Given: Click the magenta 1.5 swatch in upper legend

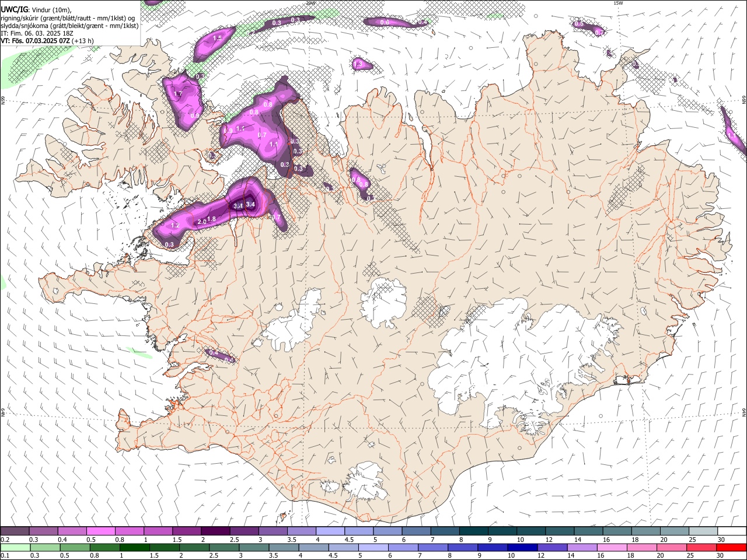Looking at the screenshot, I should [x=187, y=531].
